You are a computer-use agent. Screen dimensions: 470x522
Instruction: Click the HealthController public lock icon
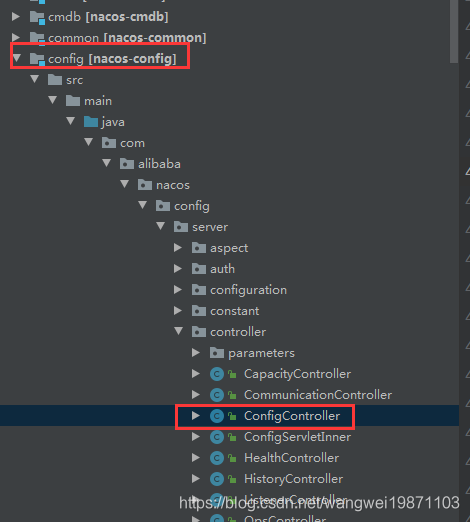(x=232, y=458)
